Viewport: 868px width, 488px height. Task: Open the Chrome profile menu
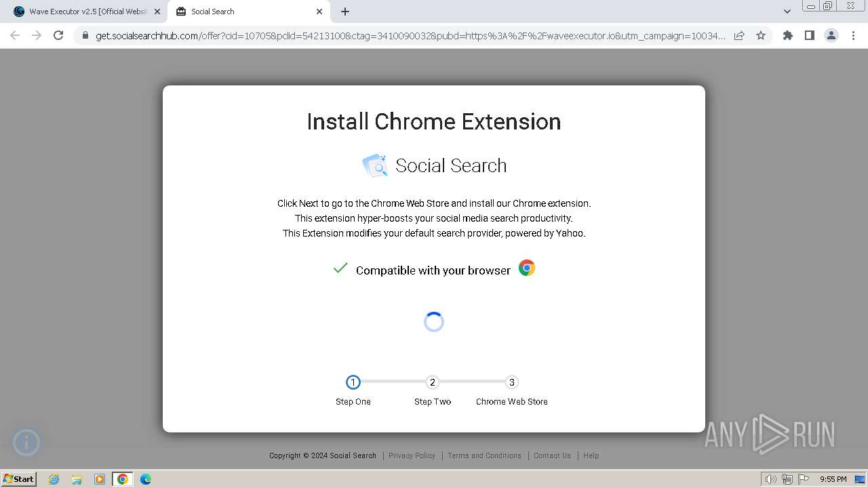pos(831,35)
